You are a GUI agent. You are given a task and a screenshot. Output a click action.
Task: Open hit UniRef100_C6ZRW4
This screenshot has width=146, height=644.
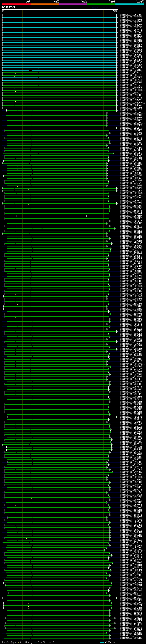click(x=131, y=583)
